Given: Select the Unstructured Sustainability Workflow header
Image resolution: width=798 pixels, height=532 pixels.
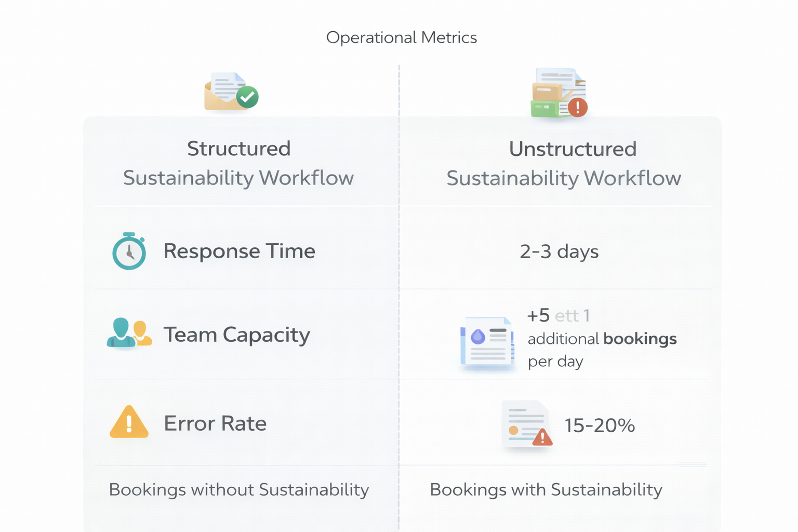Looking at the screenshot, I should [564, 163].
